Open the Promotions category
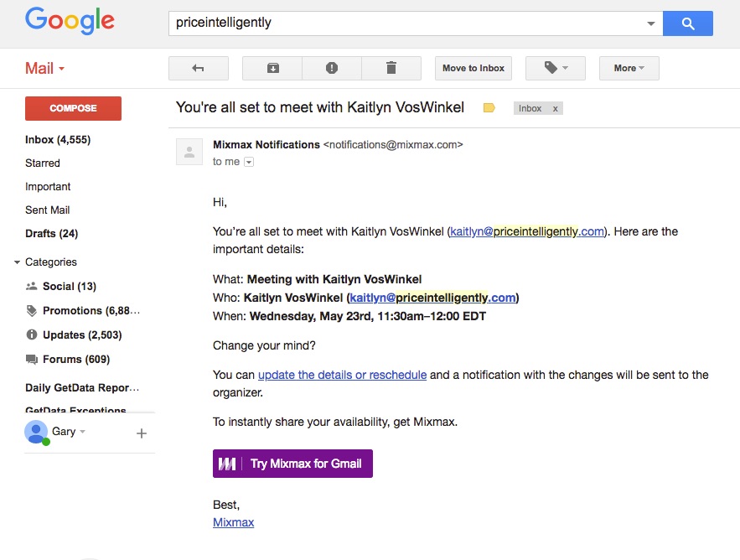Viewport: 740px width, 560px height. (x=91, y=311)
